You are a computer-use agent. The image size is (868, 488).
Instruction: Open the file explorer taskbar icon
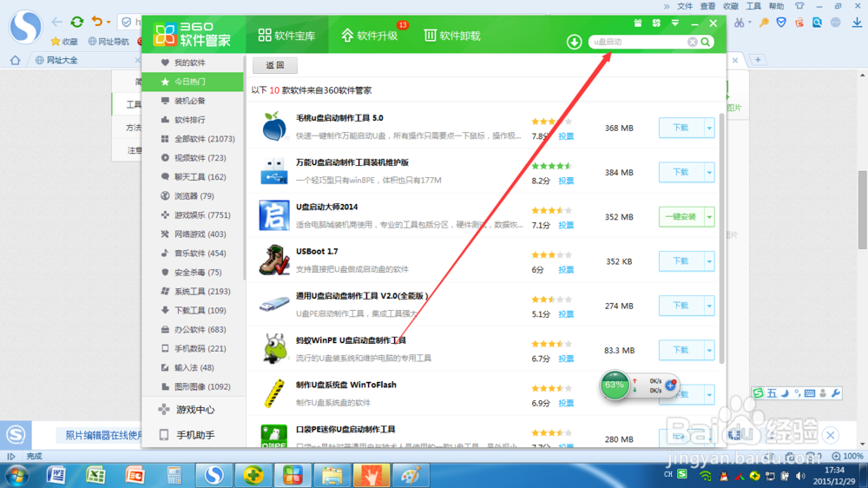[x=332, y=475]
